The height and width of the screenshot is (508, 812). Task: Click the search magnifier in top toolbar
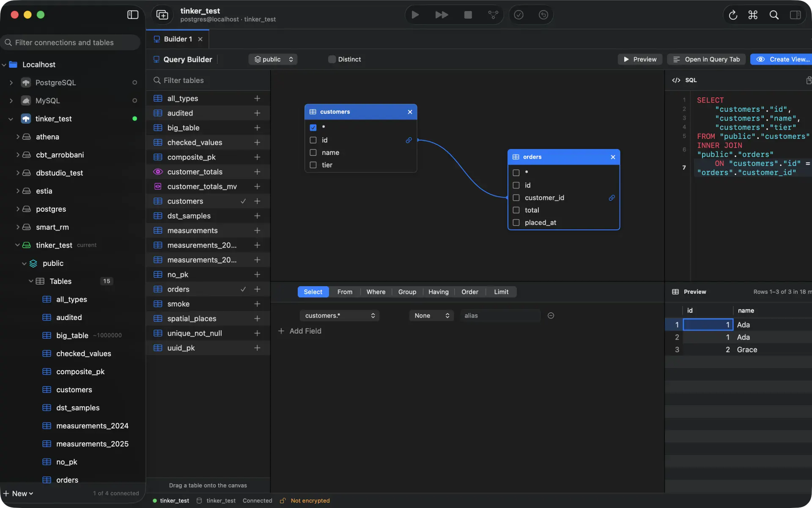pos(774,15)
